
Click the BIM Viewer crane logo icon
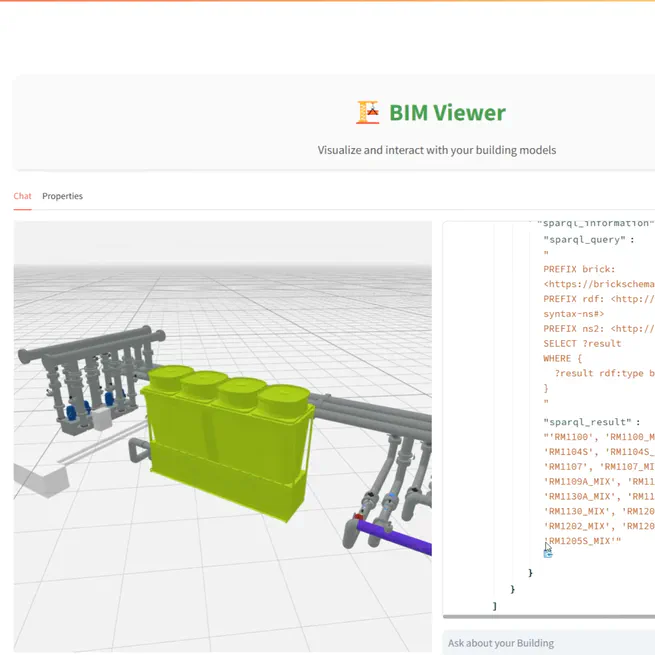pyautogui.click(x=368, y=112)
